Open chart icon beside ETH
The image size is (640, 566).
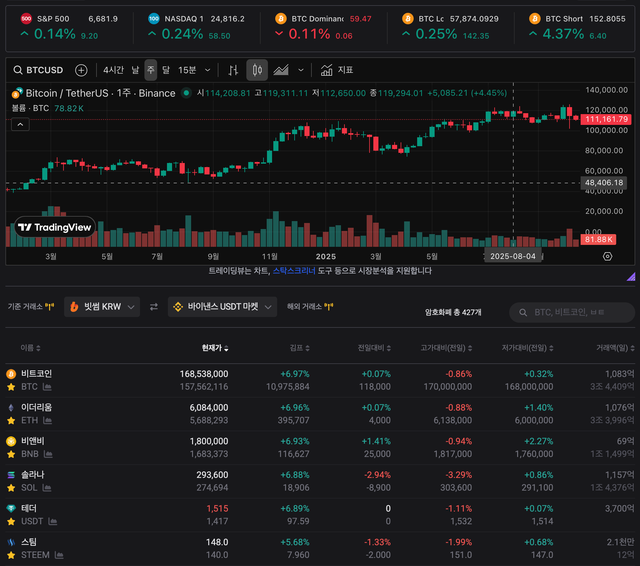point(47,420)
